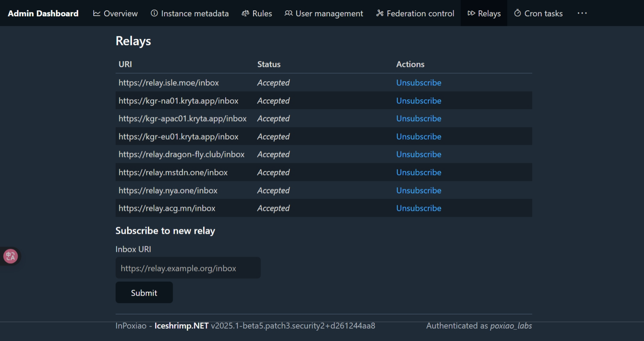Click the Federation control icon

click(x=380, y=13)
